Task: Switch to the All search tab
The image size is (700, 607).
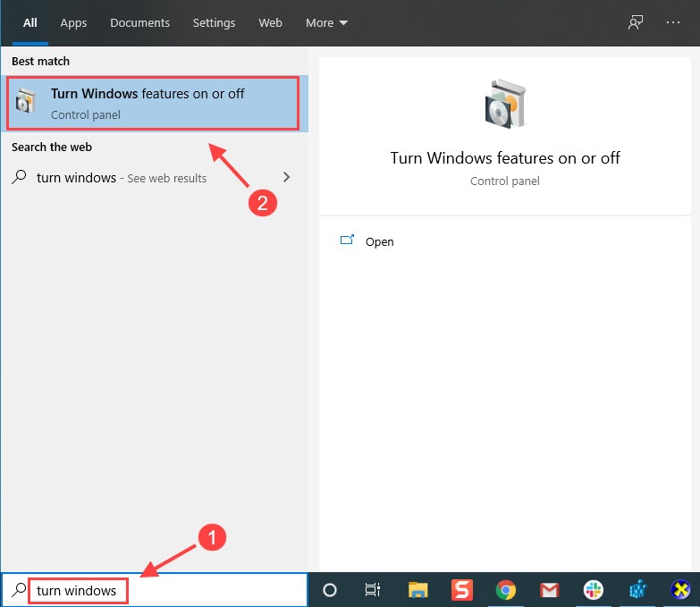Action: click(30, 22)
